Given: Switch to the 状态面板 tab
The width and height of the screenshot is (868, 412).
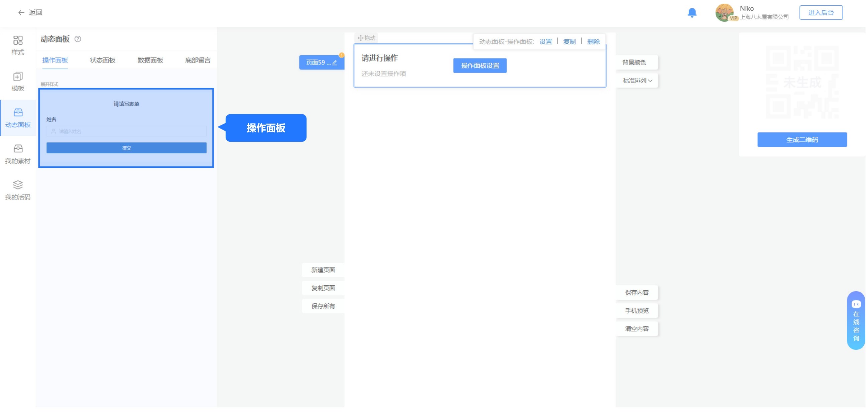Looking at the screenshot, I should tap(103, 60).
